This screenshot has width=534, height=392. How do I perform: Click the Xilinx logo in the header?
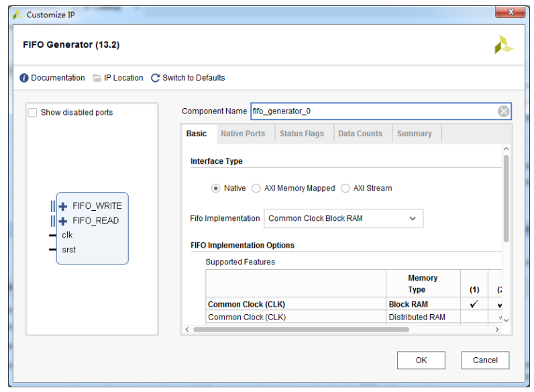coord(504,45)
